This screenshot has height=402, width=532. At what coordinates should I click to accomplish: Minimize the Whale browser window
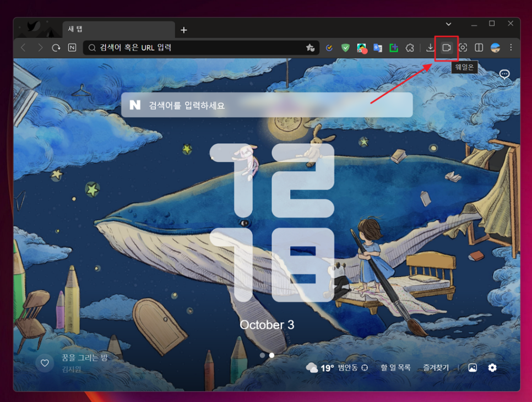(474, 24)
